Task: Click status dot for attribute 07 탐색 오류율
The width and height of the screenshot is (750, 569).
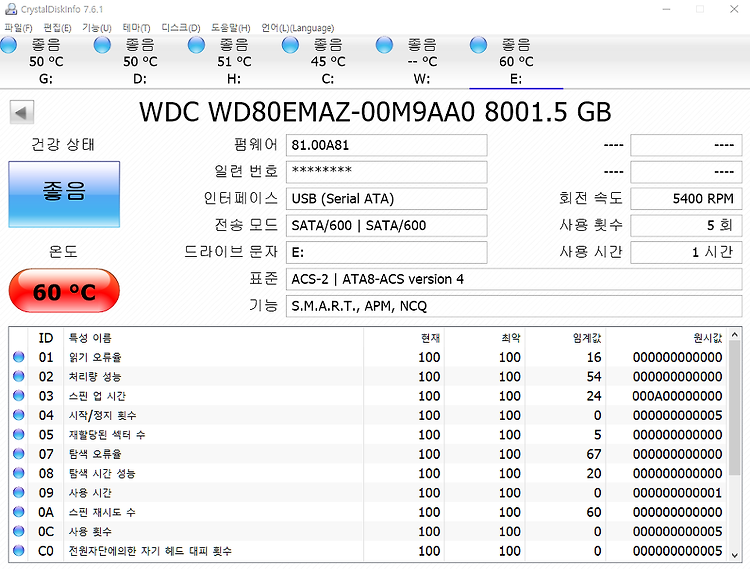Action: pos(19,454)
